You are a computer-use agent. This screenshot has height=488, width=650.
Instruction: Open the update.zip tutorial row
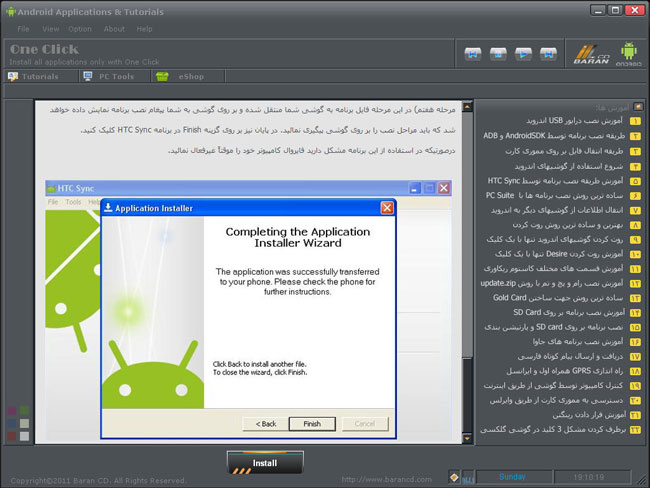point(560,284)
